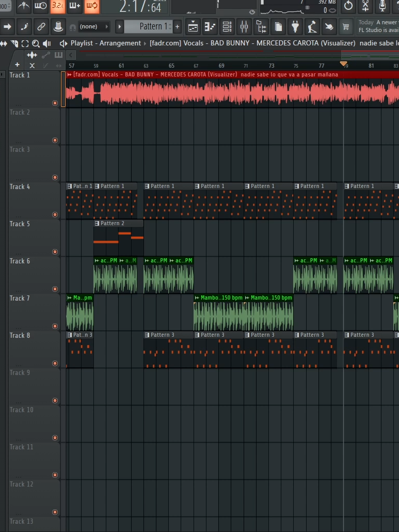This screenshot has width=399, height=532.
Task: Add new pattern with plus button
Action: click(177, 26)
